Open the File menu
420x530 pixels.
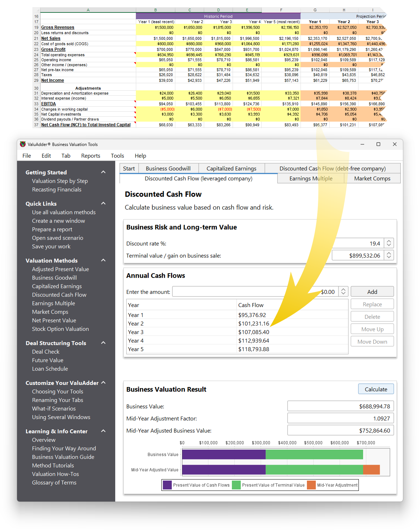[27, 156]
